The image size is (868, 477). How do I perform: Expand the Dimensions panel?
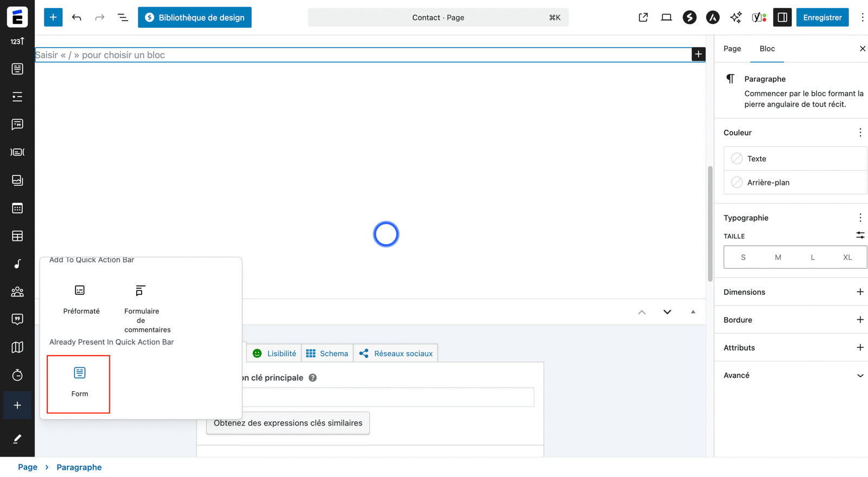pyautogui.click(x=860, y=292)
